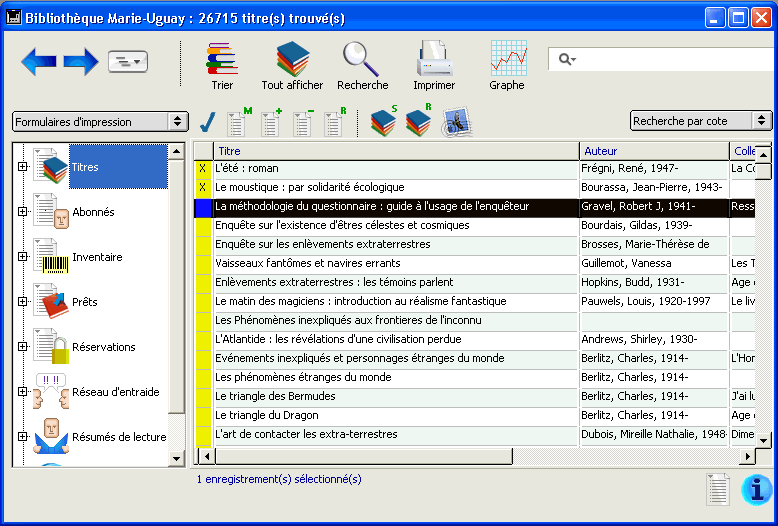Go back with the left blue arrow
This screenshot has width=778, height=526.
coord(39,62)
